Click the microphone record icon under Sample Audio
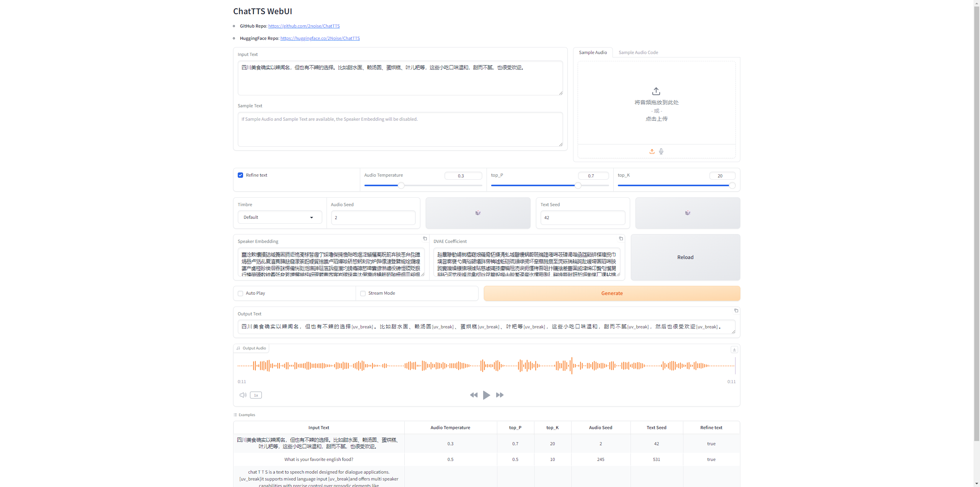 click(661, 151)
